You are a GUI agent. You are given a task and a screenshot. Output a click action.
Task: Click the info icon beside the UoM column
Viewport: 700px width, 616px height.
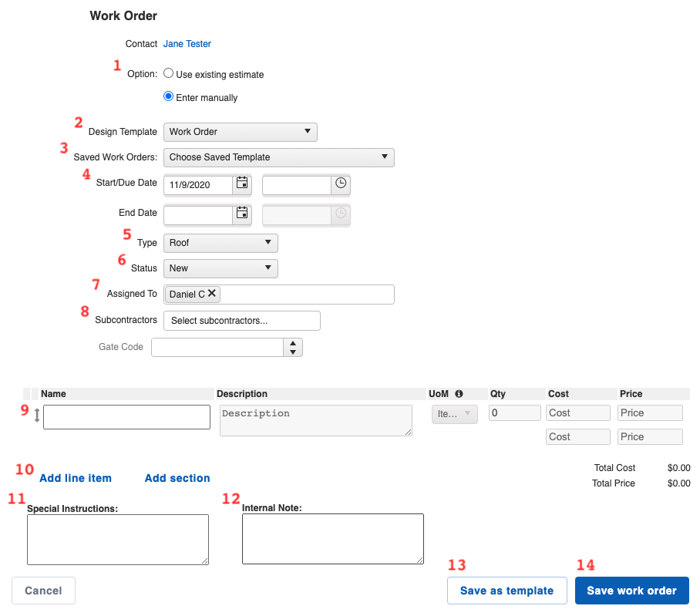[x=459, y=394]
